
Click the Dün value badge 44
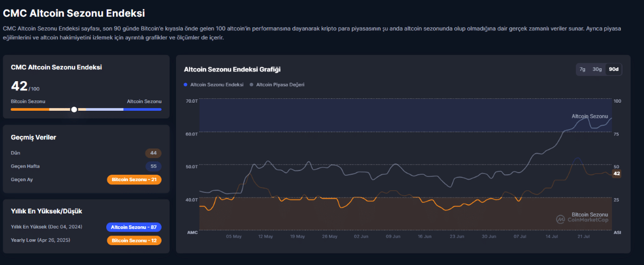click(153, 153)
